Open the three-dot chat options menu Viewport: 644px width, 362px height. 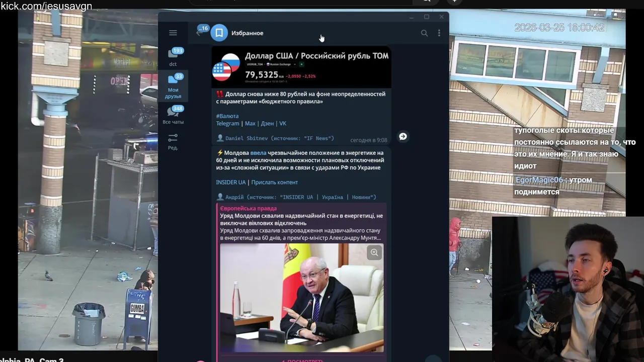click(x=439, y=33)
